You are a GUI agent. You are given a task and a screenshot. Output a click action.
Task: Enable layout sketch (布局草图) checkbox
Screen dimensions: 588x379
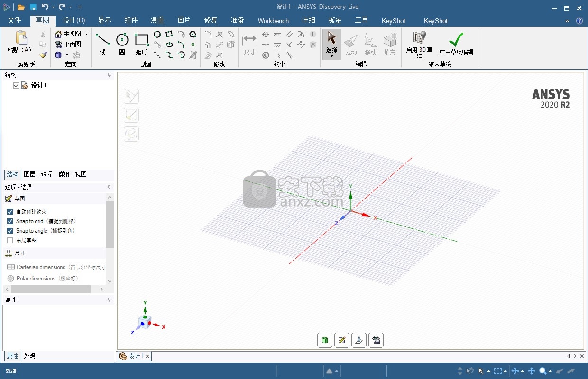[10, 240]
